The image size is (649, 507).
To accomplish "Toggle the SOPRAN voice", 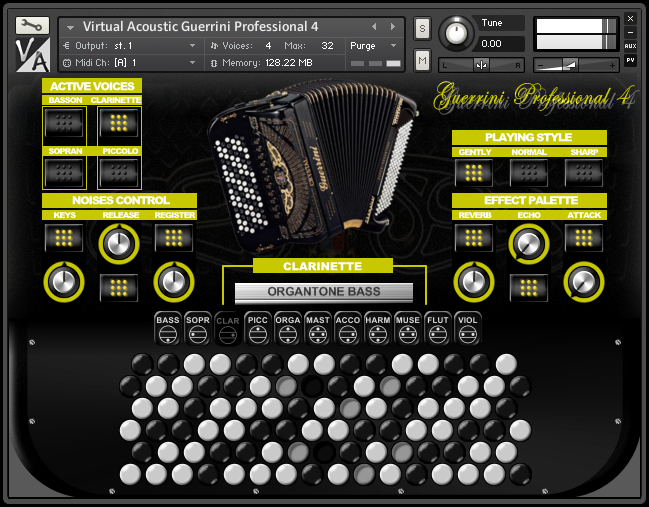I will [64, 173].
